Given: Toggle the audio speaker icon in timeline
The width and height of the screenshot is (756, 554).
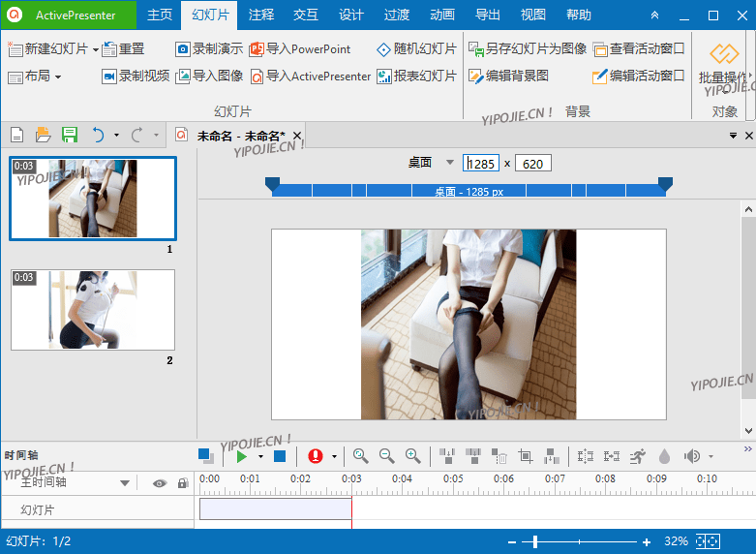Looking at the screenshot, I should (x=691, y=456).
